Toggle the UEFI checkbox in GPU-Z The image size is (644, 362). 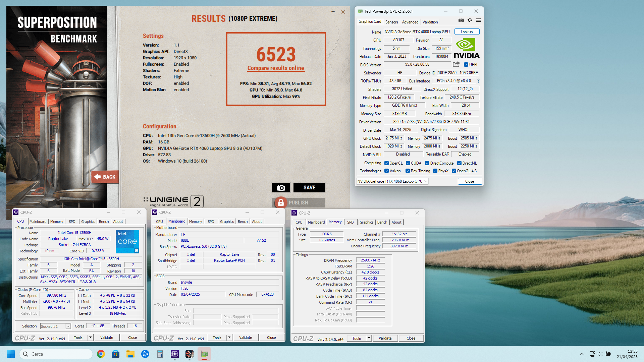click(466, 64)
